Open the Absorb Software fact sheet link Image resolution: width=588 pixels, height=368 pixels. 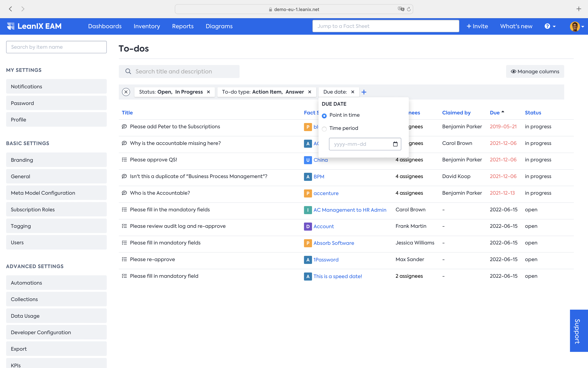point(334,243)
